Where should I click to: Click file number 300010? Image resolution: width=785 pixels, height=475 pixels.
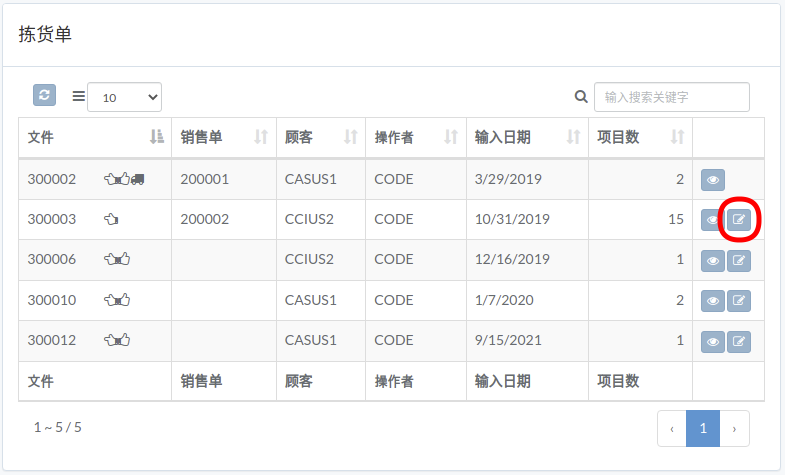(52, 300)
